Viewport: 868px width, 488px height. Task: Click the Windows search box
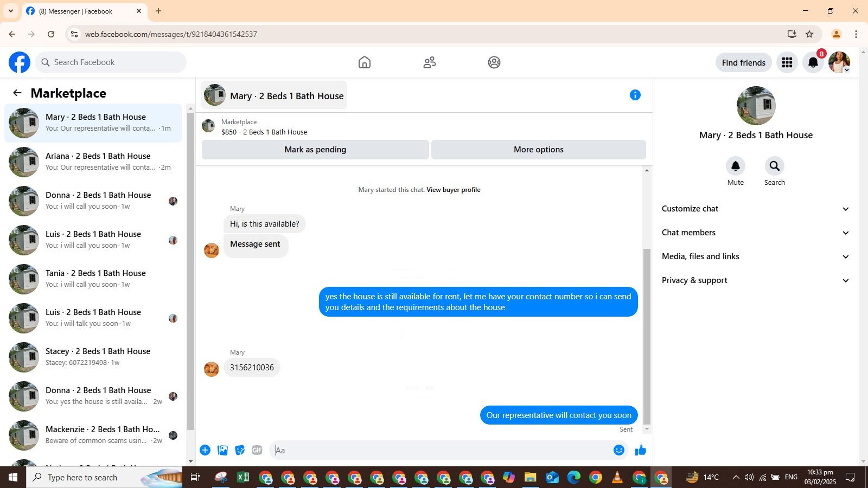[x=104, y=478]
